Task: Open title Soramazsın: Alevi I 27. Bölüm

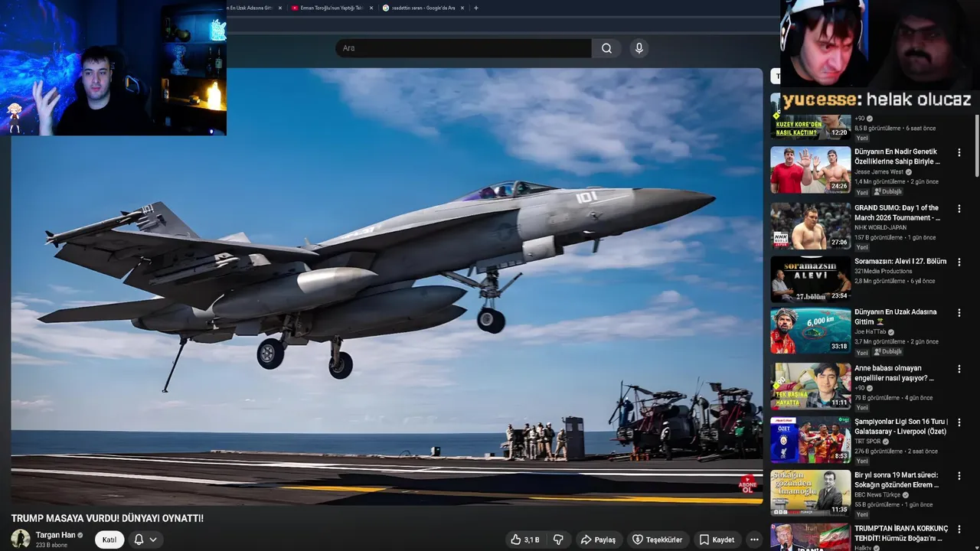Action: [900, 262]
